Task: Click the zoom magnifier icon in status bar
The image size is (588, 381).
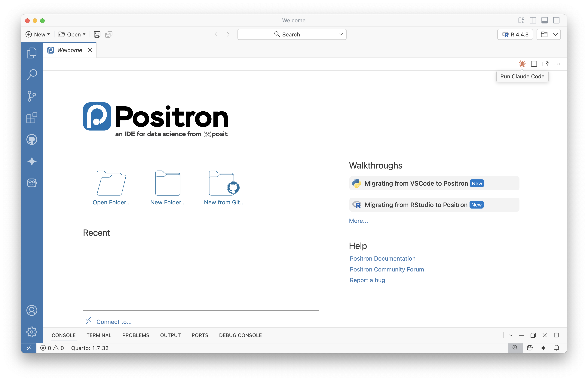Action: (x=515, y=348)
